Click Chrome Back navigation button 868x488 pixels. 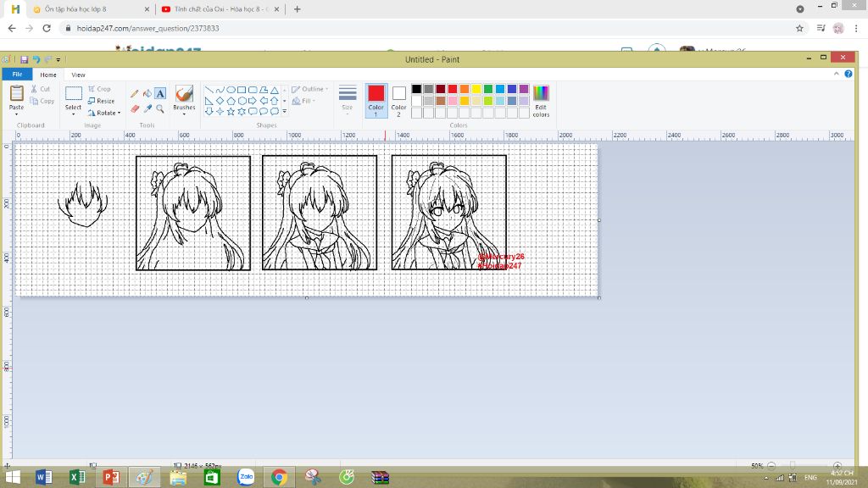[12, 28]
